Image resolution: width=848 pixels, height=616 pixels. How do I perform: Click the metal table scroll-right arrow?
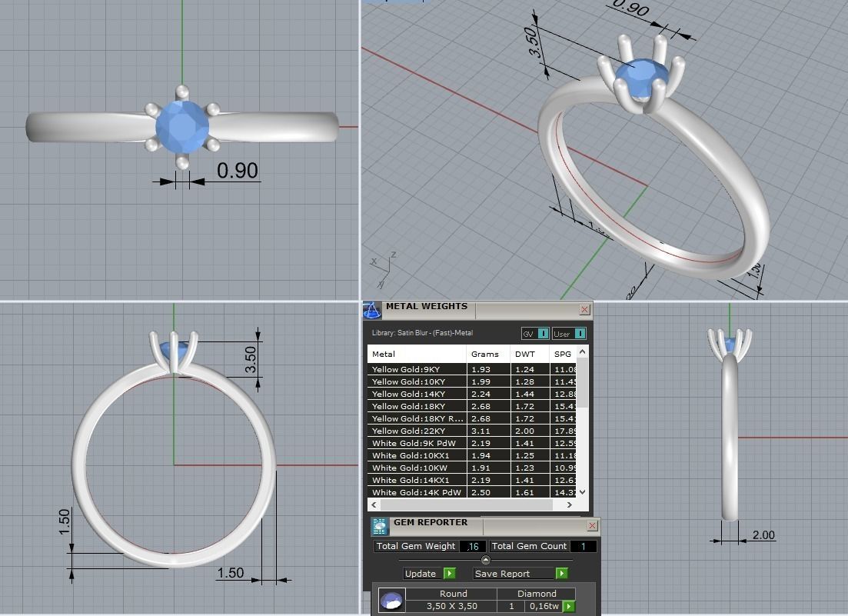click(x=569, y=504)
